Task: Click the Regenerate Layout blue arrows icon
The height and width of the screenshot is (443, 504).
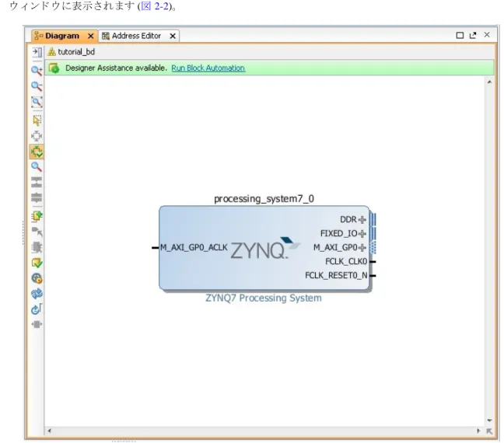Action: coord(37,294)
